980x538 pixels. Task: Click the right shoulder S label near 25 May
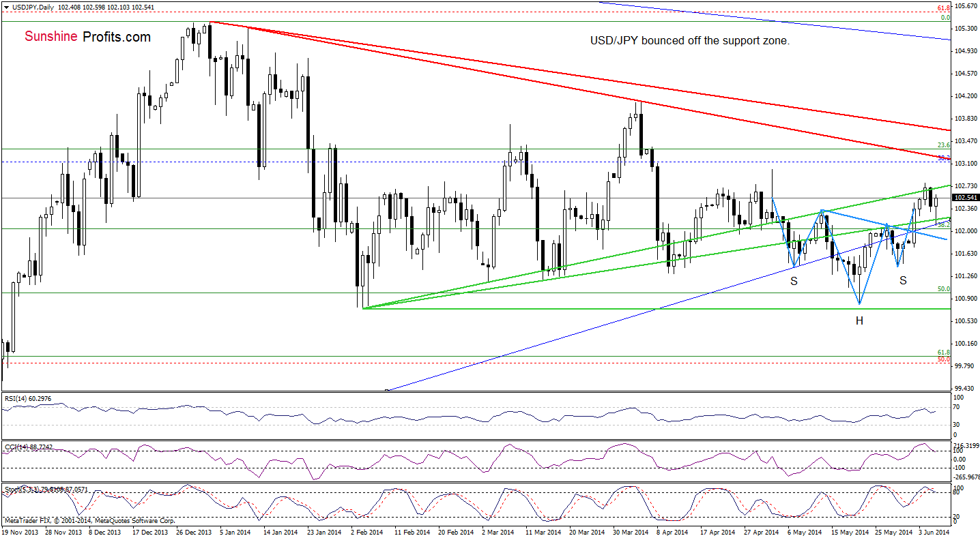(903, 280)
